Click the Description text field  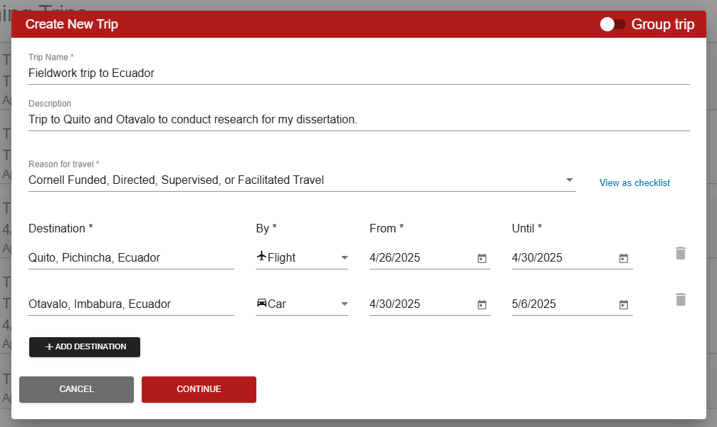(359, 119)
